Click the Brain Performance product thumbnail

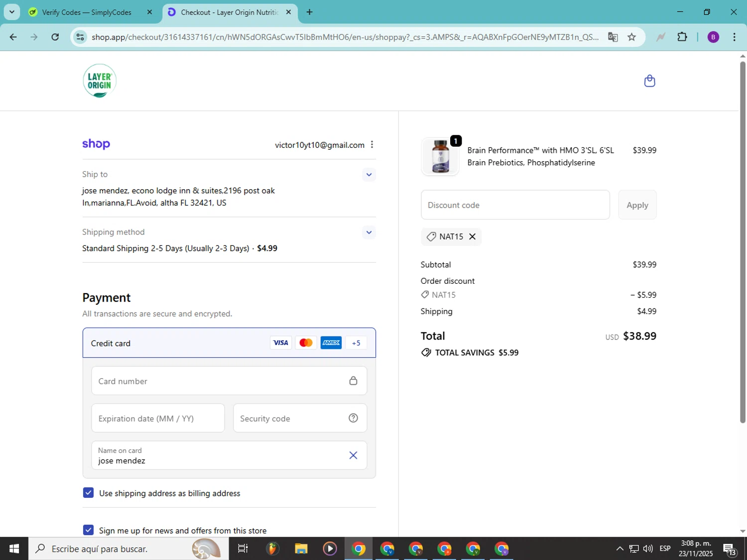point(440,156)
